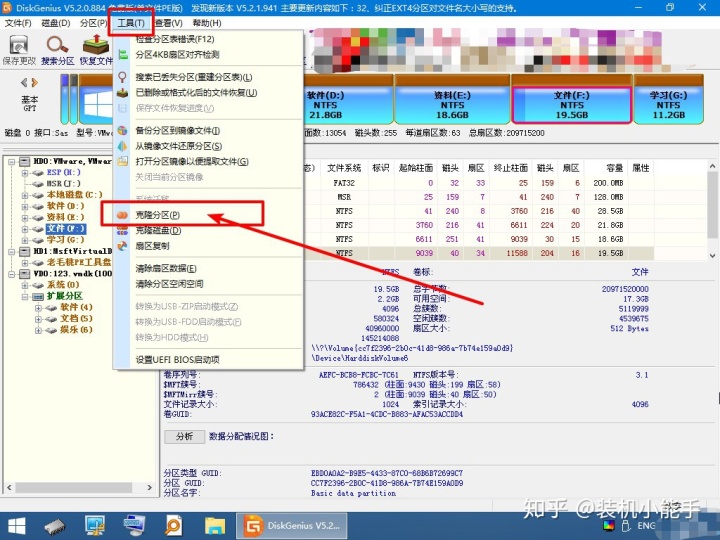Open the 文件(F) menu
This screenshot has width=720, height=540.
[18, 23]
